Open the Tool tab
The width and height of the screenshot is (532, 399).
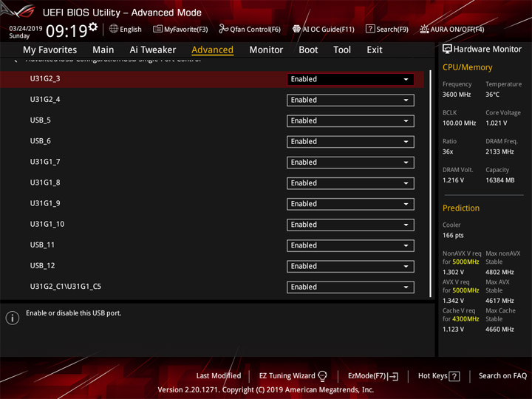342,50
